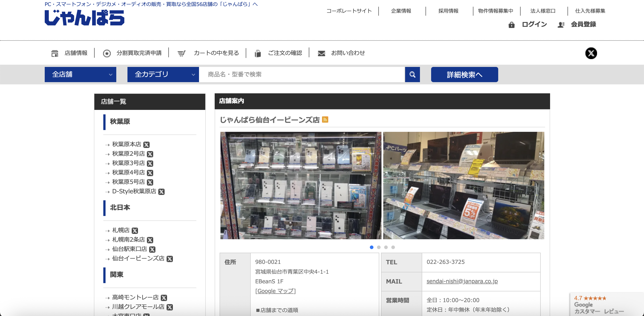
Task: Click the smartphone showcase photo
Action: point(301,185)
